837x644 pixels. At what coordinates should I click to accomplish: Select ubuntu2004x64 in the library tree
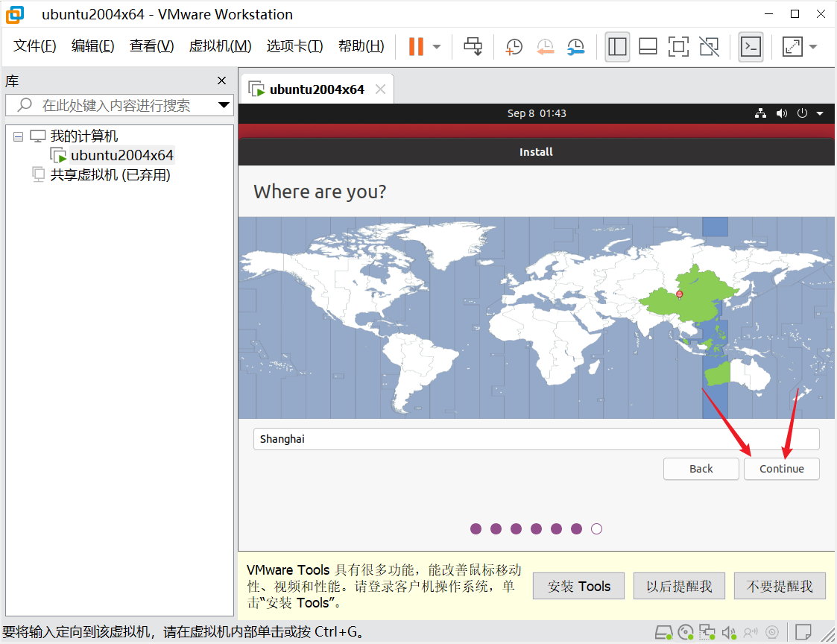click(121, 155)
